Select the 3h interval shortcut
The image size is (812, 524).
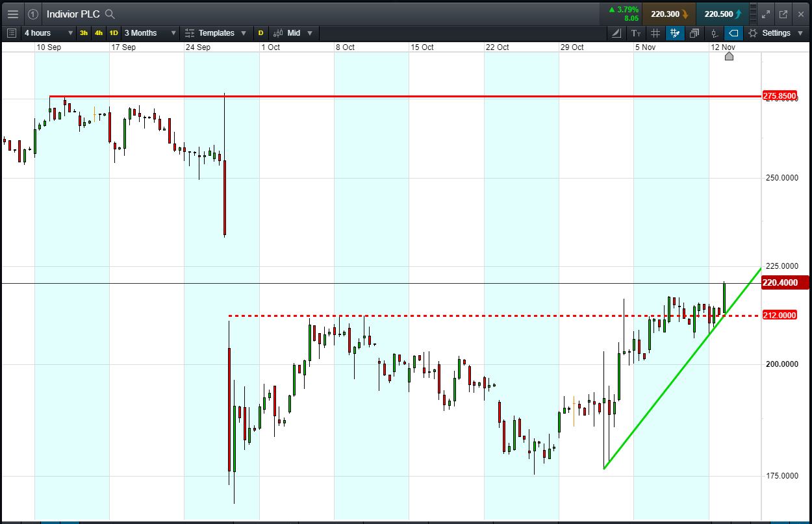coord(84,32)
